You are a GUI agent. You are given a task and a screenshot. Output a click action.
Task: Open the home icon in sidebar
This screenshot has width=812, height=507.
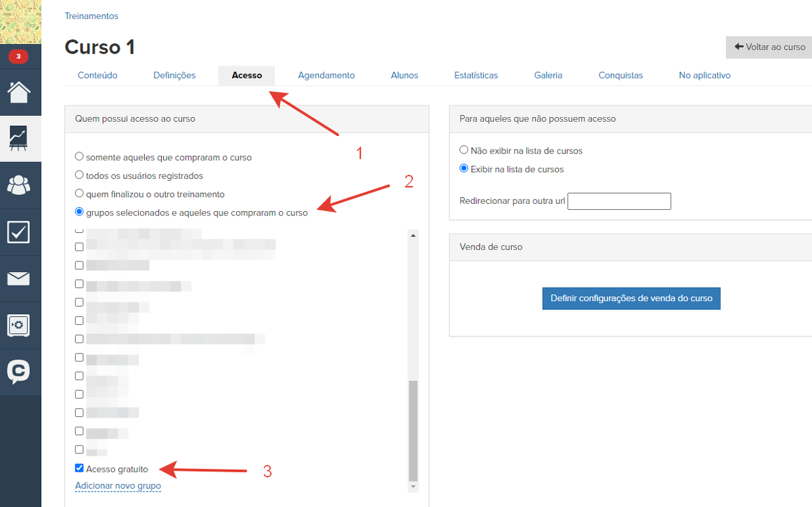[x=19, y=92]
